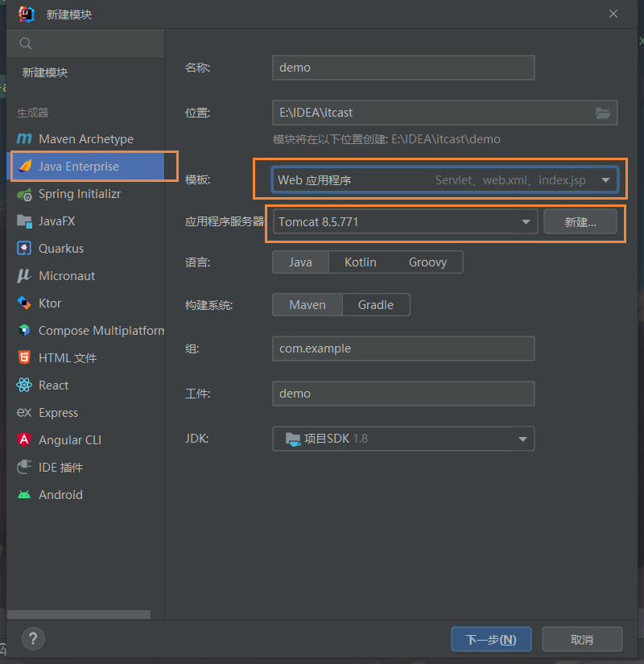Image resolution: width=644 pixels, height=664 pixels.
Task: Switch language to Kotlin
Action: point(360,262)
